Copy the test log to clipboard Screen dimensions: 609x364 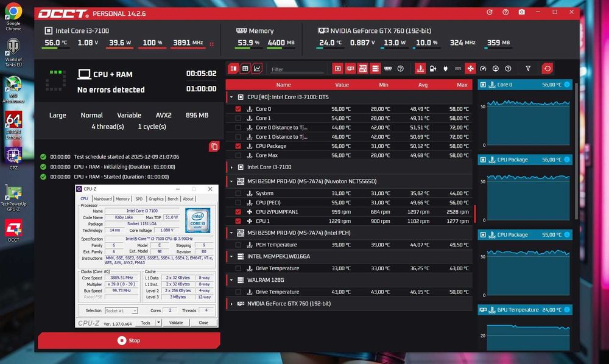214,146
